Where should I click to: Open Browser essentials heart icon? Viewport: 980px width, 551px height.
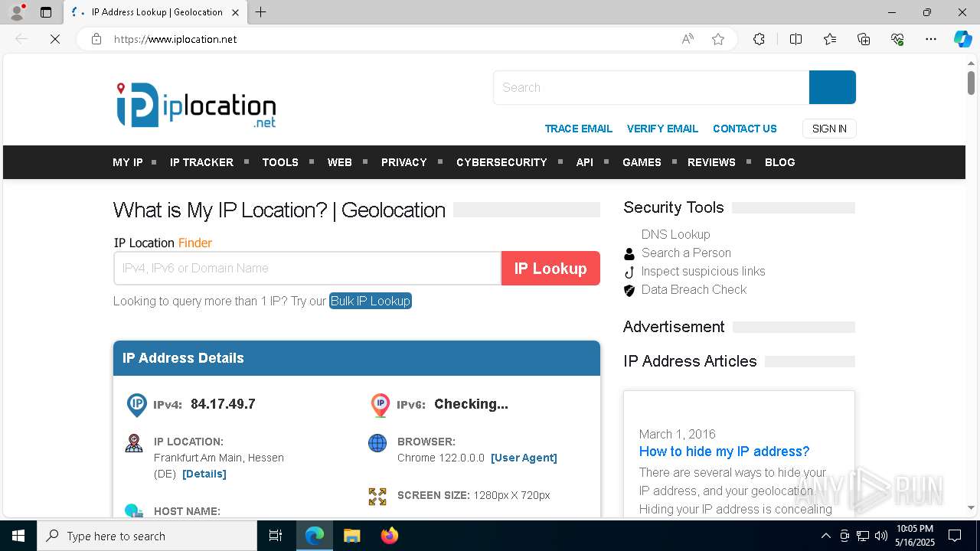click(897, 39)
